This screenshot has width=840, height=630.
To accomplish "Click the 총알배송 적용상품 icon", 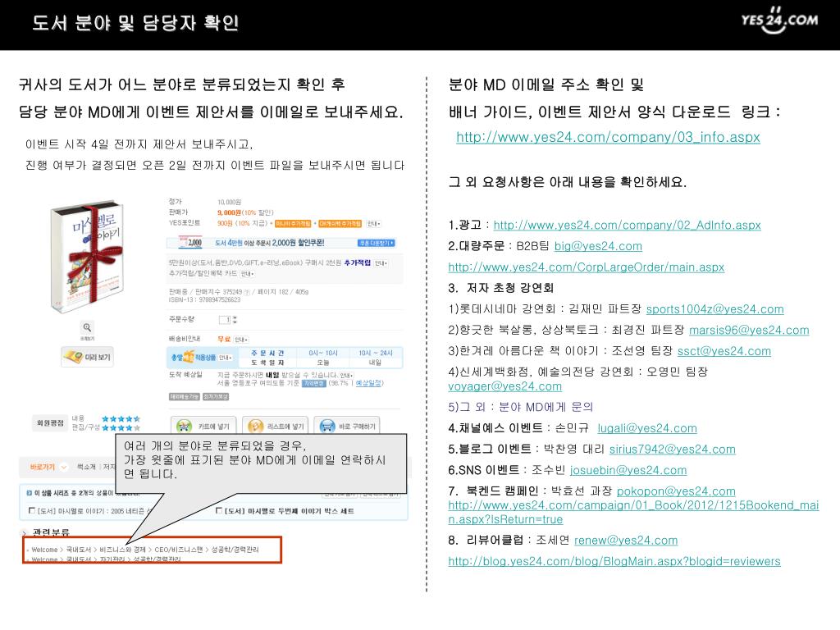I will click(x=193, y=357).
